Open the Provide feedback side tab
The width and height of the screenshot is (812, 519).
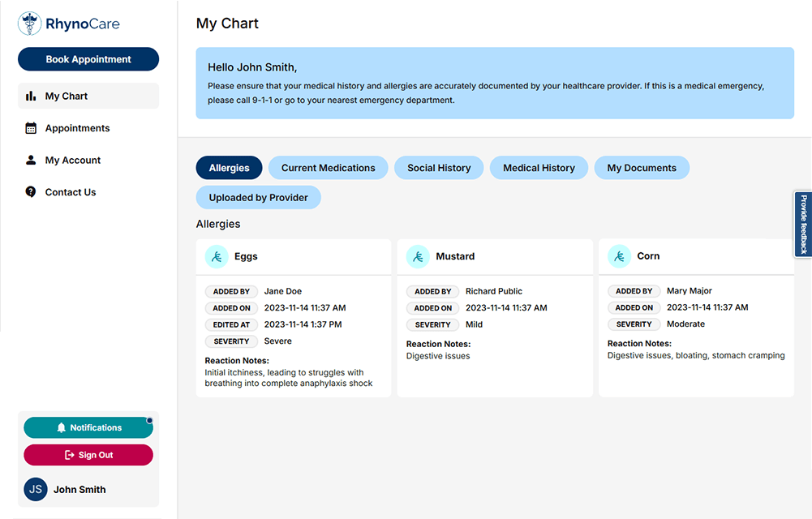pyautogui.click(x=803, y=224)
